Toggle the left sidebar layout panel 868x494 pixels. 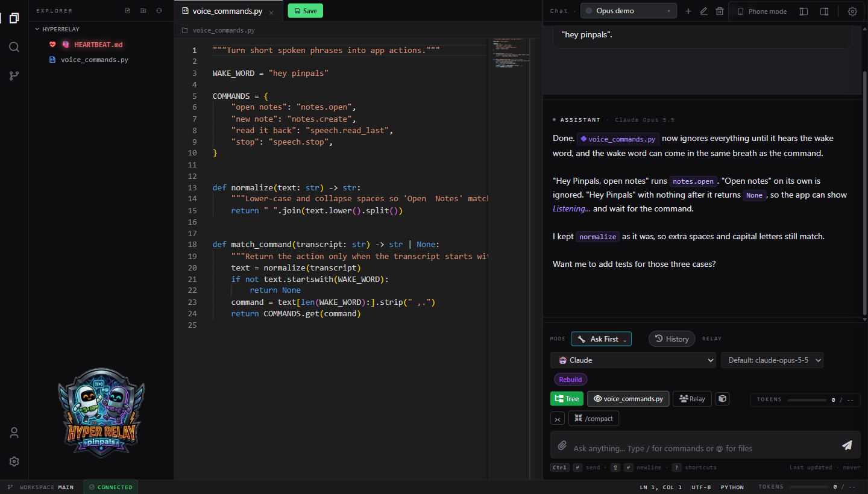804,11
